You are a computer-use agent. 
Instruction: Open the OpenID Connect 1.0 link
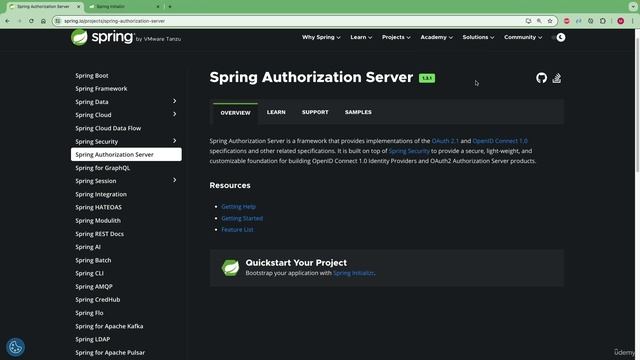coord(500,141)
